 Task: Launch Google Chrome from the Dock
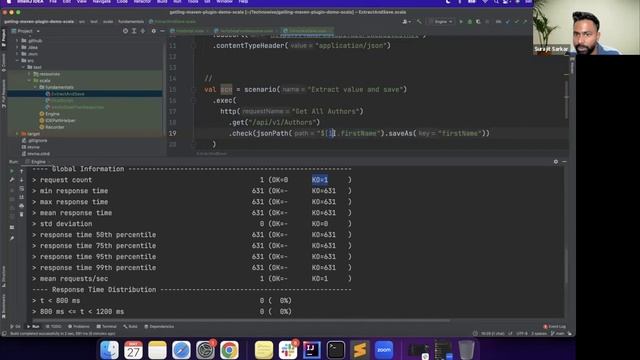click(x=229, y=350)
